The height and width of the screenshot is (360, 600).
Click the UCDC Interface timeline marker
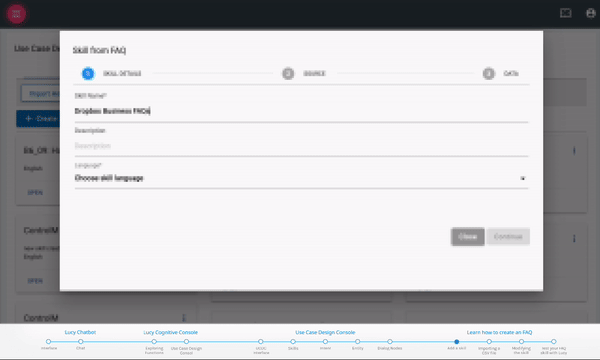(x=261, y=341)
